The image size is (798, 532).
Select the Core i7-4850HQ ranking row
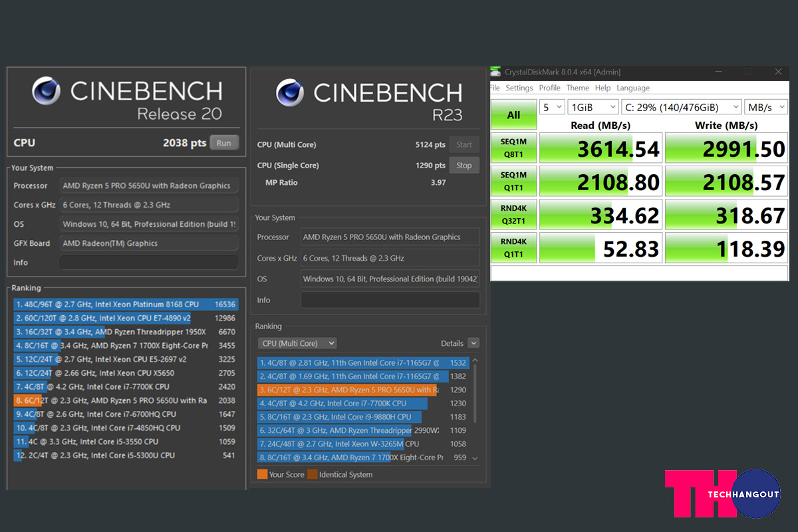point(125,428)
